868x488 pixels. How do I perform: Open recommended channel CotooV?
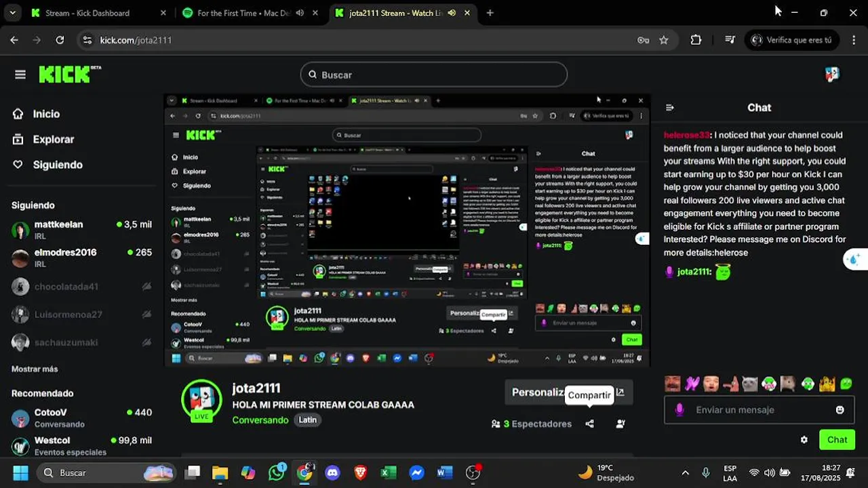(81, 418)
